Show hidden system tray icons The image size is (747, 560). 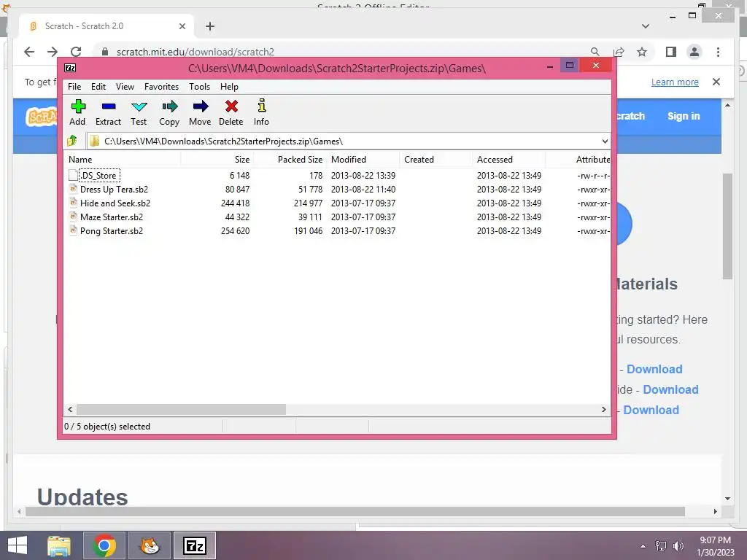tap(643, 545)
